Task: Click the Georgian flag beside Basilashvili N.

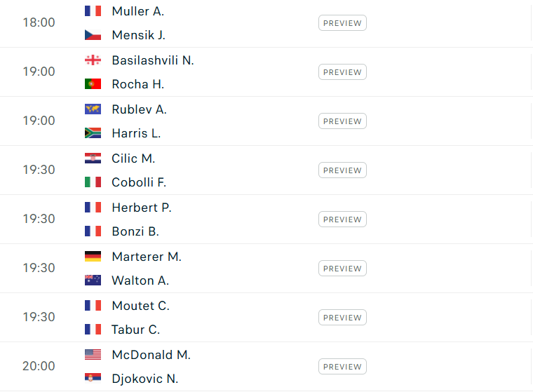Action: (93, 60)
